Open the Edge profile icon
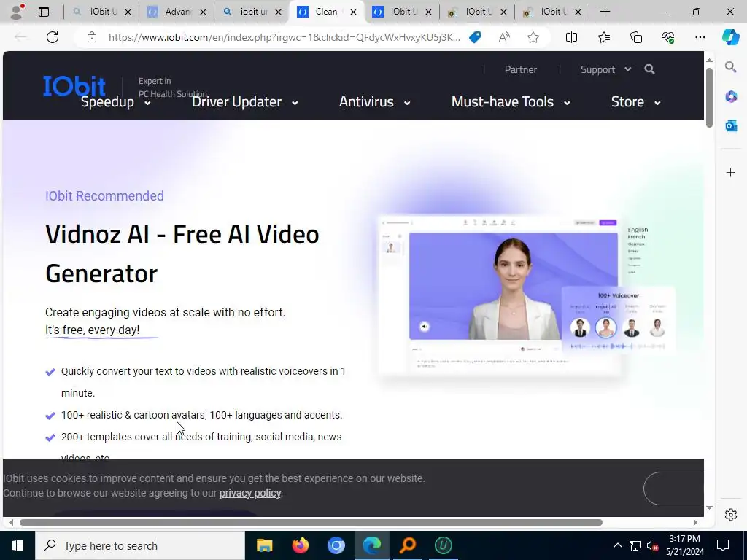 (x=17, y=12)
